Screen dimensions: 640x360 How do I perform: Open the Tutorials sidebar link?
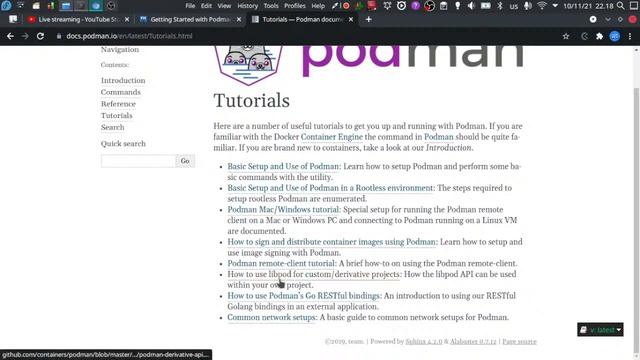coord(117,116)
